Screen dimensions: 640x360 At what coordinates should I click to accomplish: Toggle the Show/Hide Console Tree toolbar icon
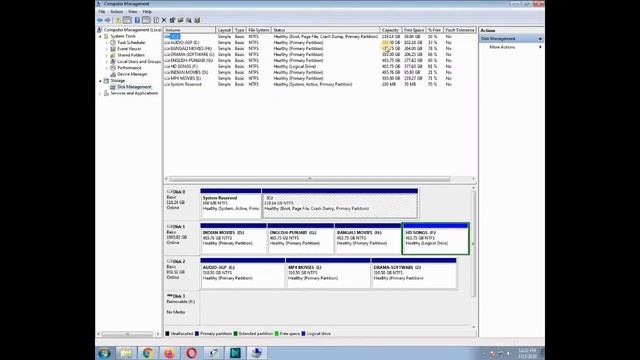(x=127, y=20)
